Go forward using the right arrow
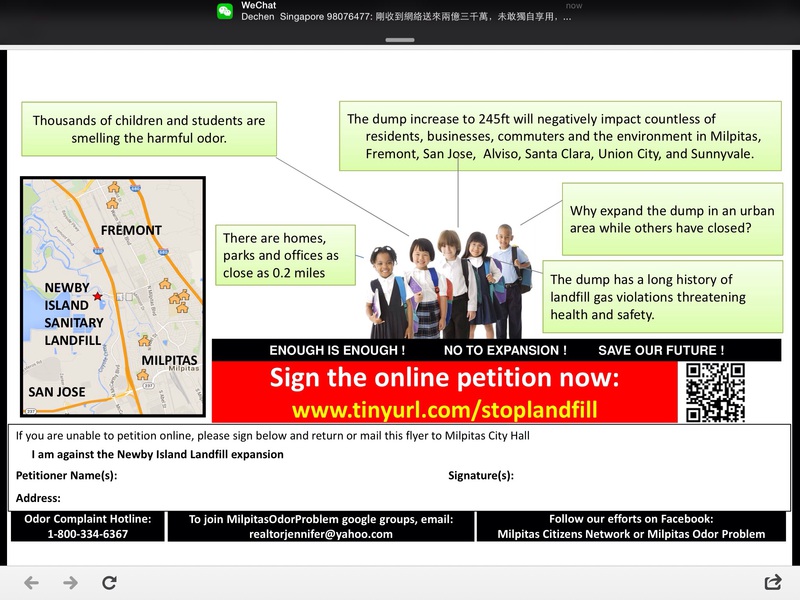Image resolution: width=800 pixels, height=600 pixels. click(70, 582)
